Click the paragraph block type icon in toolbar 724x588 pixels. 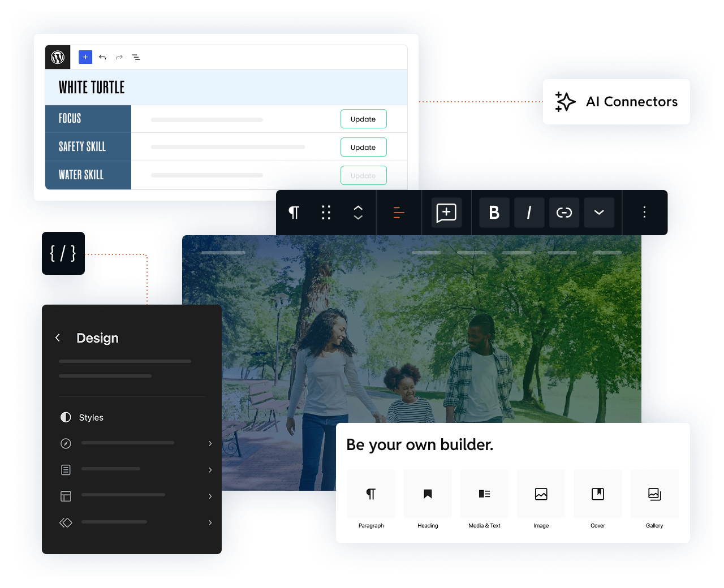tap(294, 213)
